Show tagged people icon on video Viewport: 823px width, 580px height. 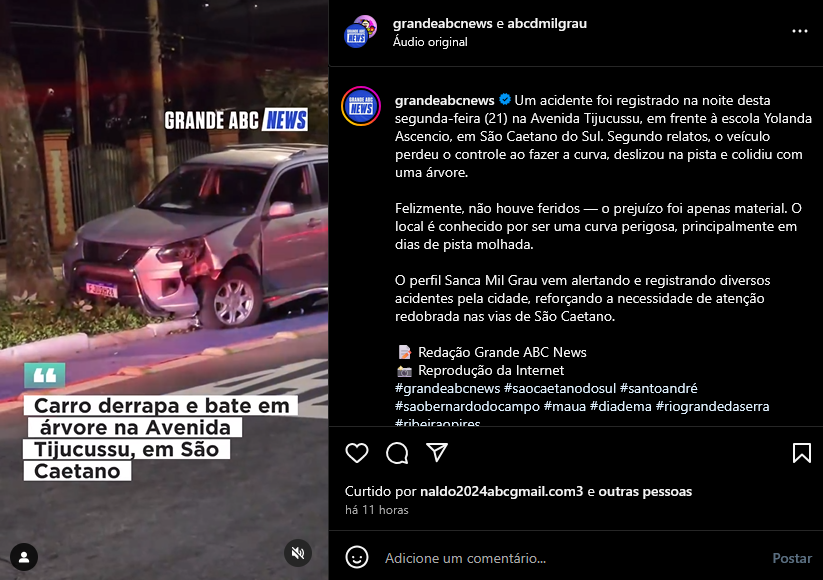[24, 557]
